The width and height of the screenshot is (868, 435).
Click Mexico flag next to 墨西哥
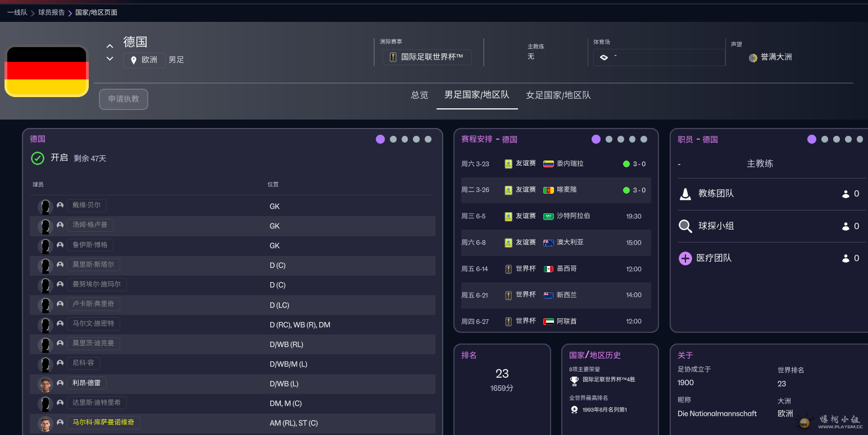click(x=549, y=269)
